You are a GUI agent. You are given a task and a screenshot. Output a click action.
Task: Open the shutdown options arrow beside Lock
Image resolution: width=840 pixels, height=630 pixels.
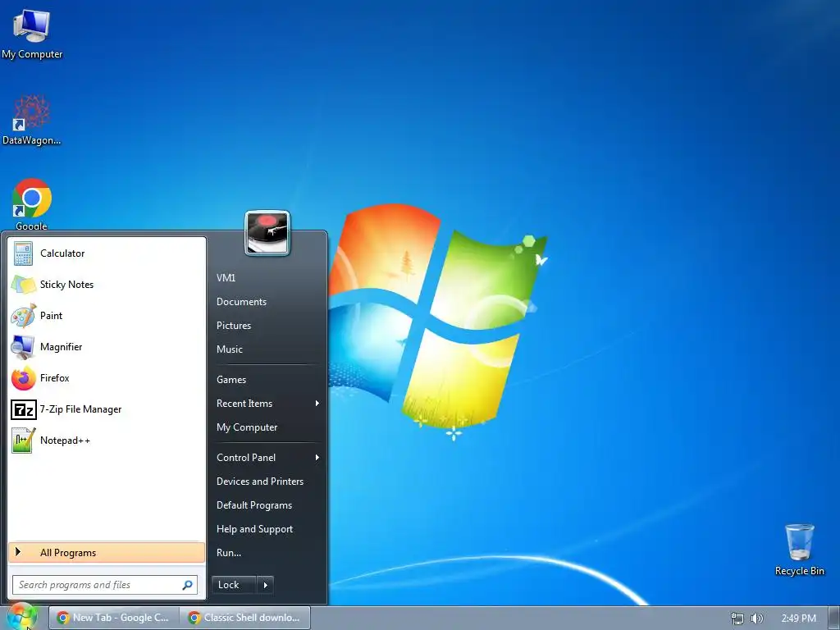coord(265,585)
